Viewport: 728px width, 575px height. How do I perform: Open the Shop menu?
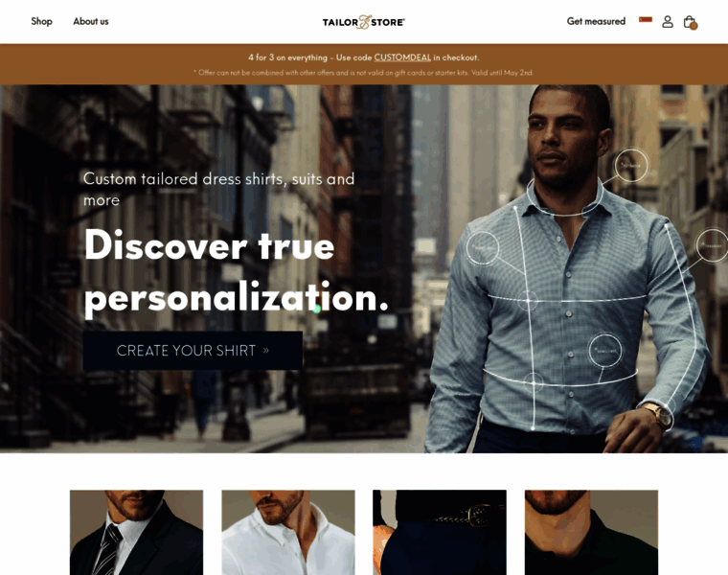point(41,21)
